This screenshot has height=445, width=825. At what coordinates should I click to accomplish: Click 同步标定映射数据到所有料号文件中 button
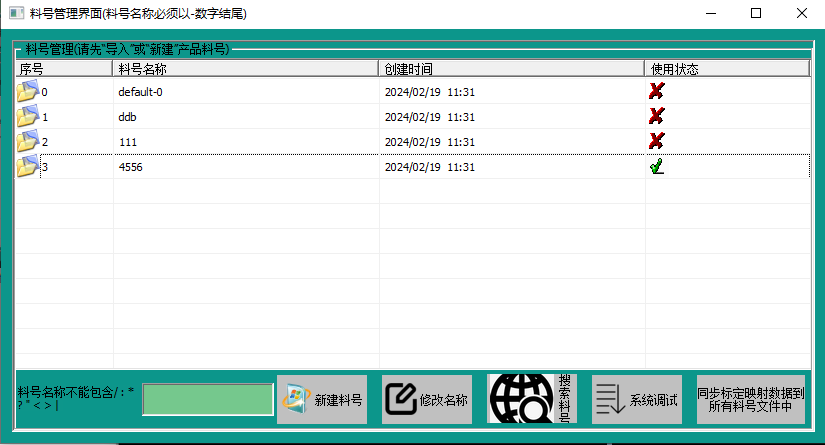click(750, 399)
